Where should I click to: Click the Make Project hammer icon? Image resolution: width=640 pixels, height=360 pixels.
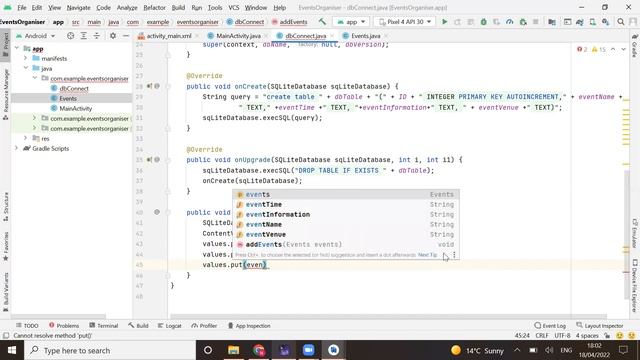click(322, 22)
